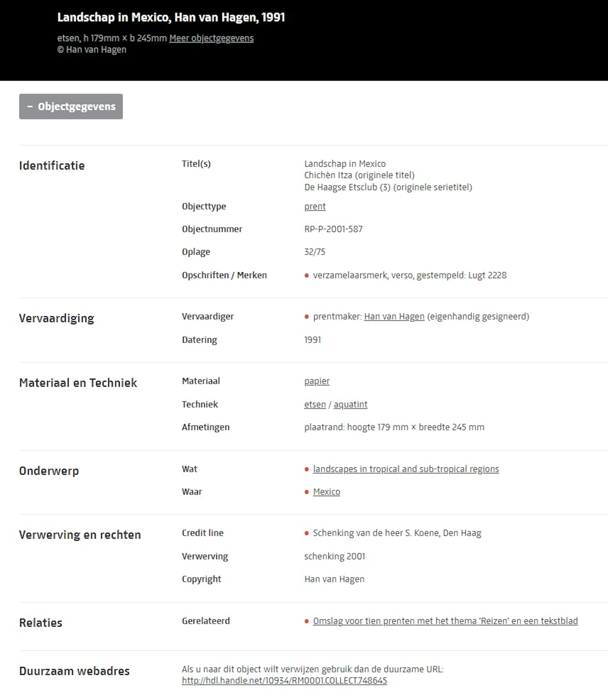Click the 'prent' object type link
The height and width of the screenshot is (700, 608).
click(x=315, y=207)
